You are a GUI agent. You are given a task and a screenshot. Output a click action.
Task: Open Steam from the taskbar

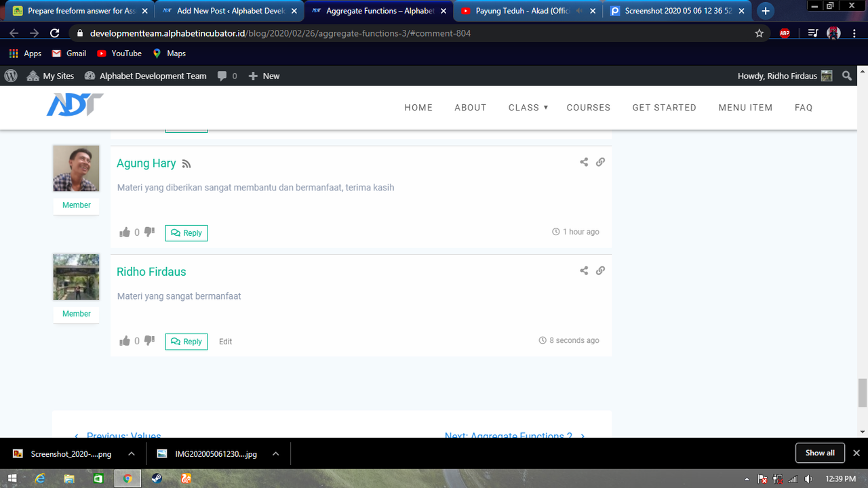point(156,479)
